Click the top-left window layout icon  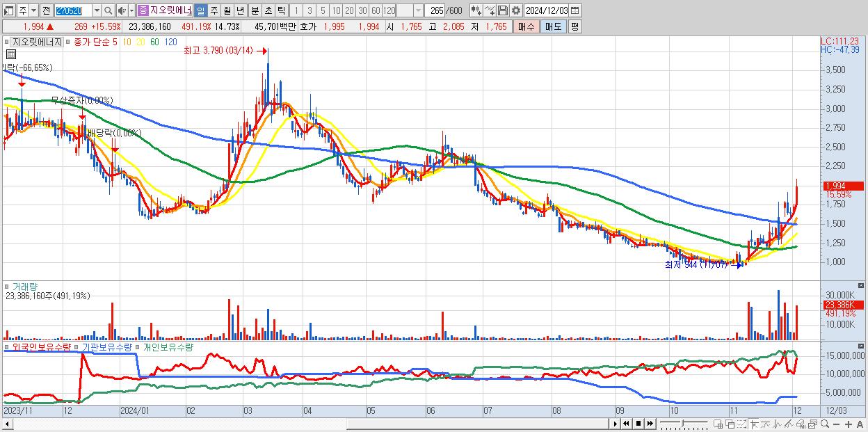8,10
